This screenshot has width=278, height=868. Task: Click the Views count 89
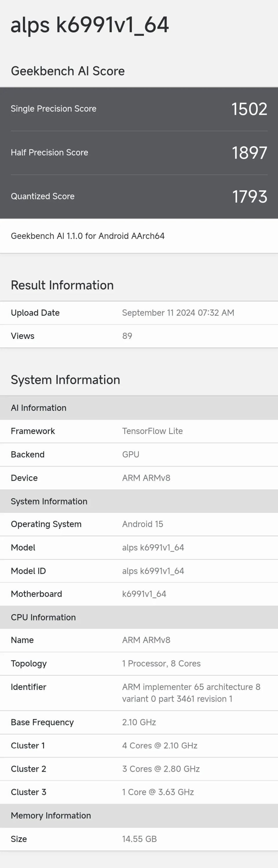(x=127, y=336)
